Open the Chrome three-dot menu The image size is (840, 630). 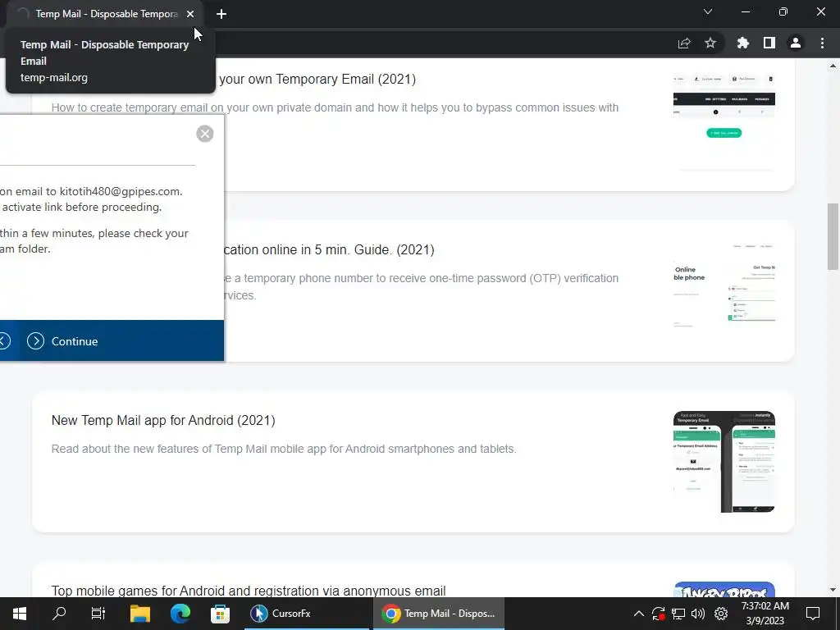tap(822, 43)
